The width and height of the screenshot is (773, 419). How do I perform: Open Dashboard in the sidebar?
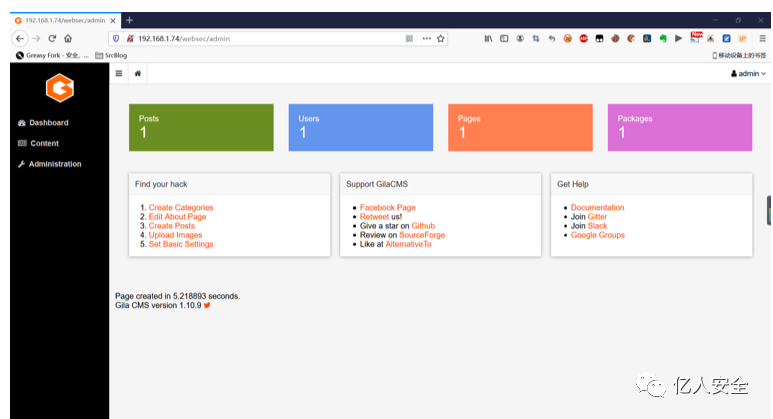coord(43,123)
